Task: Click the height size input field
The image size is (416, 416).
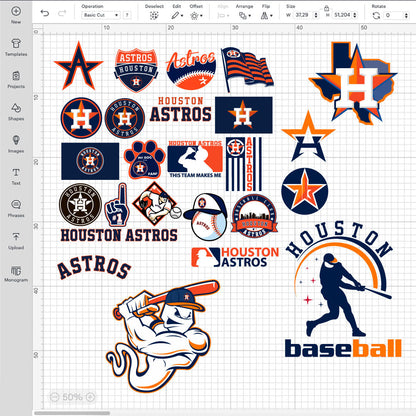Action: (342, 15)
